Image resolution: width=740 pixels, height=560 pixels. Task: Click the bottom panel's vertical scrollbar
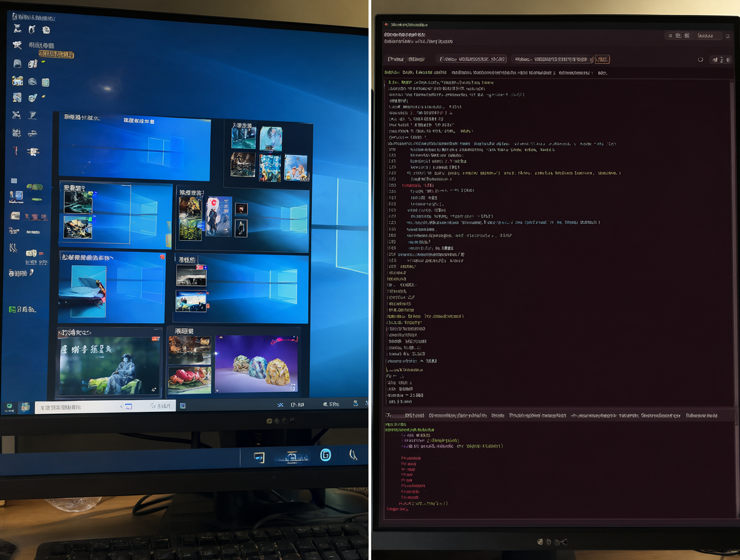click(736, 469)
